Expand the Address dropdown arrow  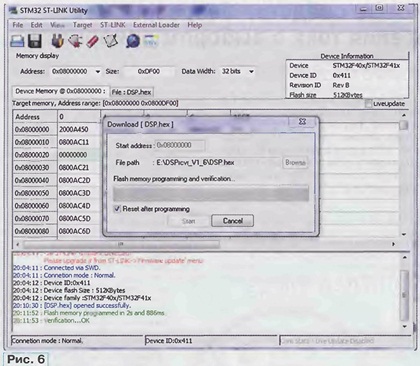click(98, 72)
